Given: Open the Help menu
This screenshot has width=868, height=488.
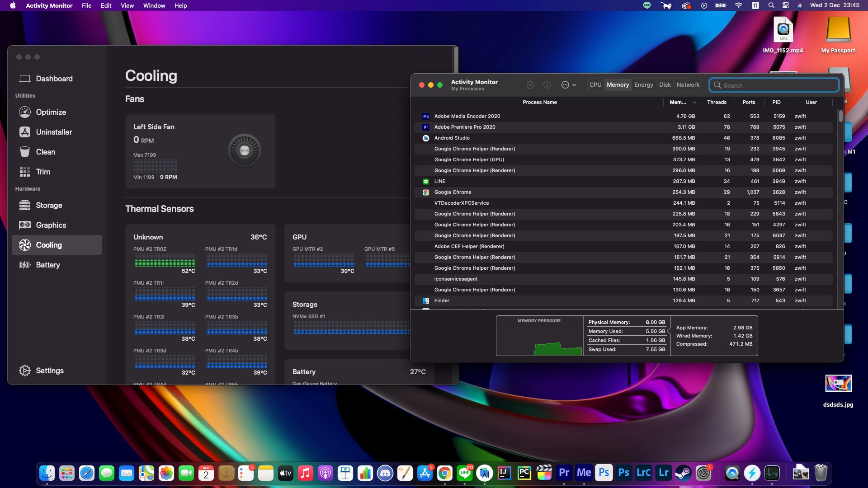Looking at the screenshot, I should (180, 5).
